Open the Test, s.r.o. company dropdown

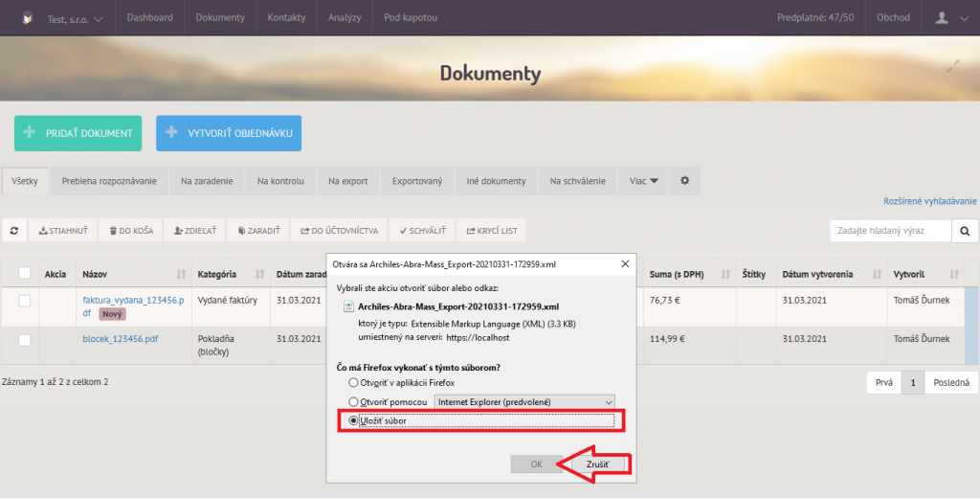75,19
